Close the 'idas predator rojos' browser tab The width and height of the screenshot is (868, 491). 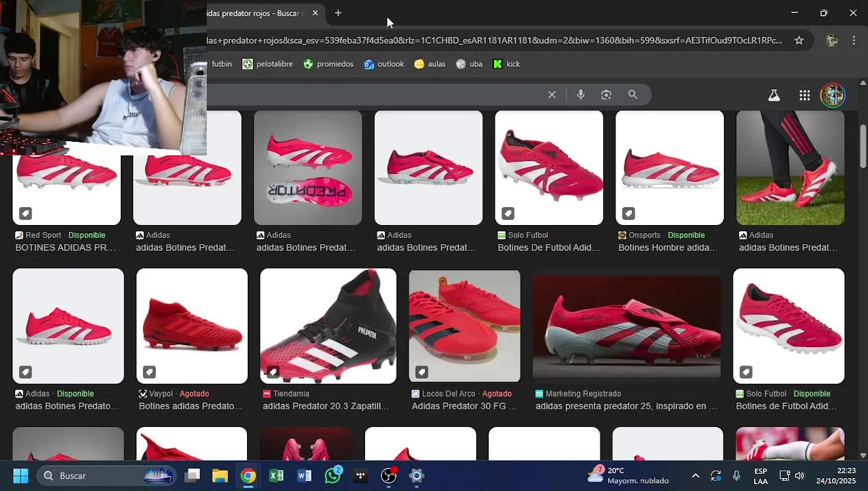(x=315, y=13)
